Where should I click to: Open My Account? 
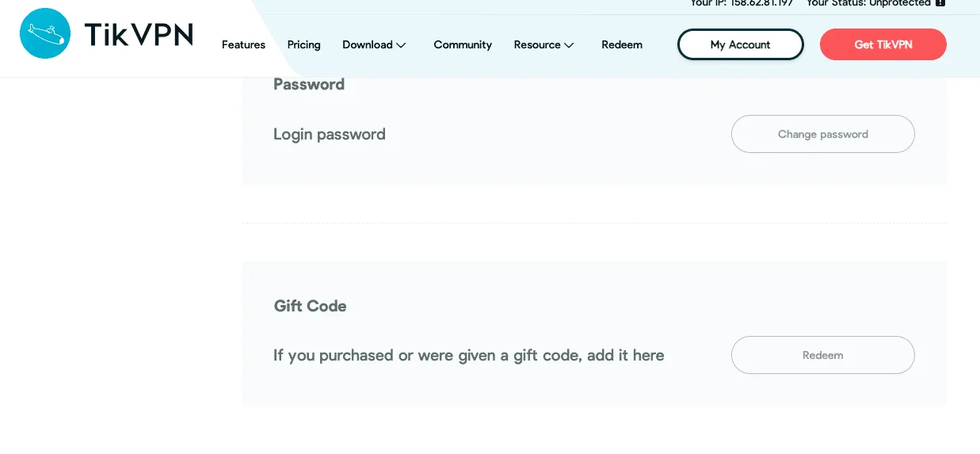coord(741,44)
